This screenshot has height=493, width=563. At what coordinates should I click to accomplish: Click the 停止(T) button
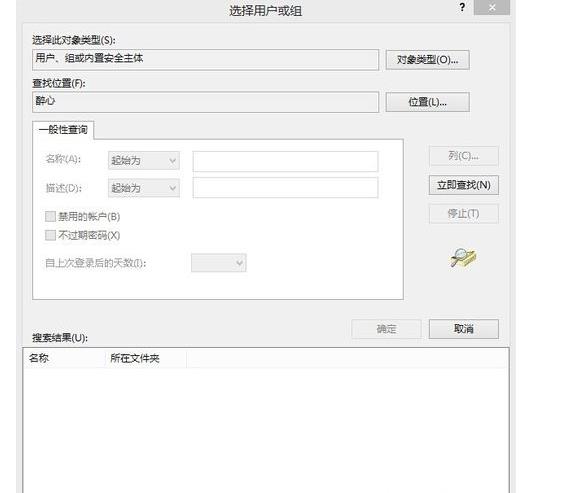click(x=464, y=214)
